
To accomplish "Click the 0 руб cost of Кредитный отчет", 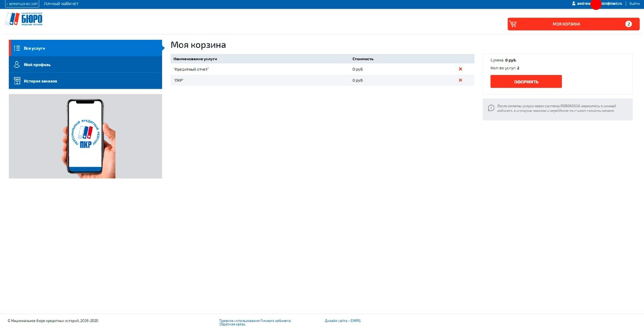I will pos(357,69).
